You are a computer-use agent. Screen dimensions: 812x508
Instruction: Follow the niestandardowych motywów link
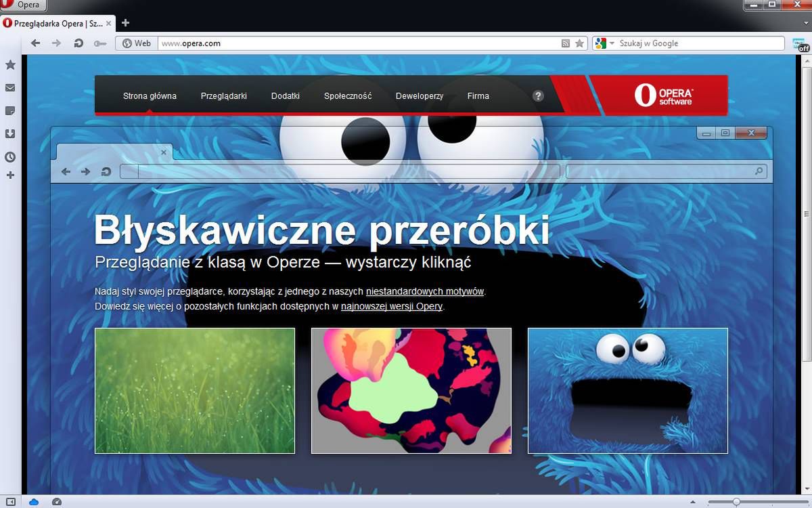point(425,292)
